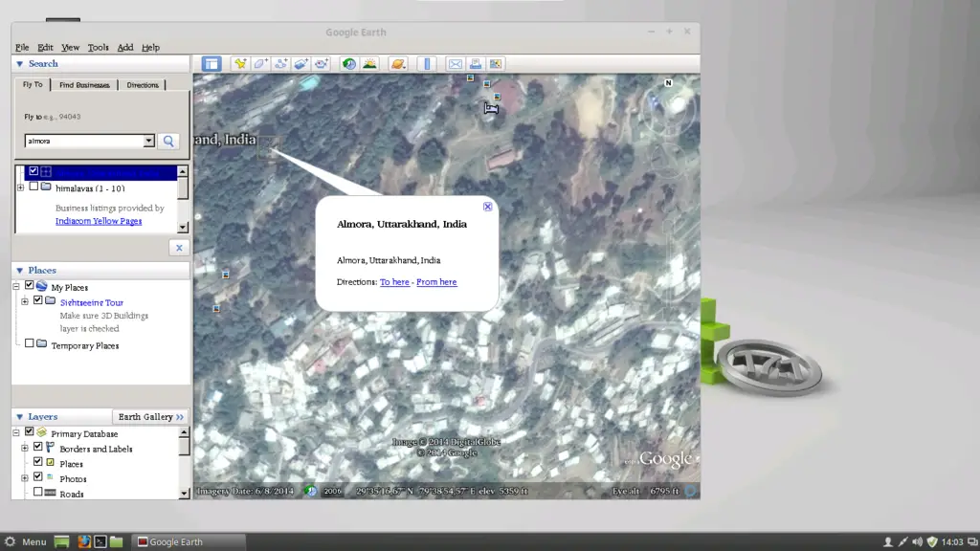
Task: Click the Primary Database layers icon
Action: [x=42, y=432]
